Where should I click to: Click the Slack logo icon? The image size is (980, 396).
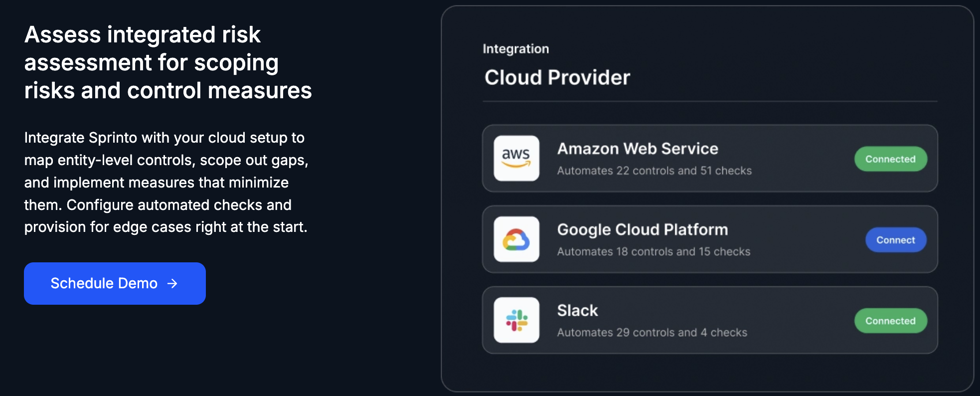516,320
